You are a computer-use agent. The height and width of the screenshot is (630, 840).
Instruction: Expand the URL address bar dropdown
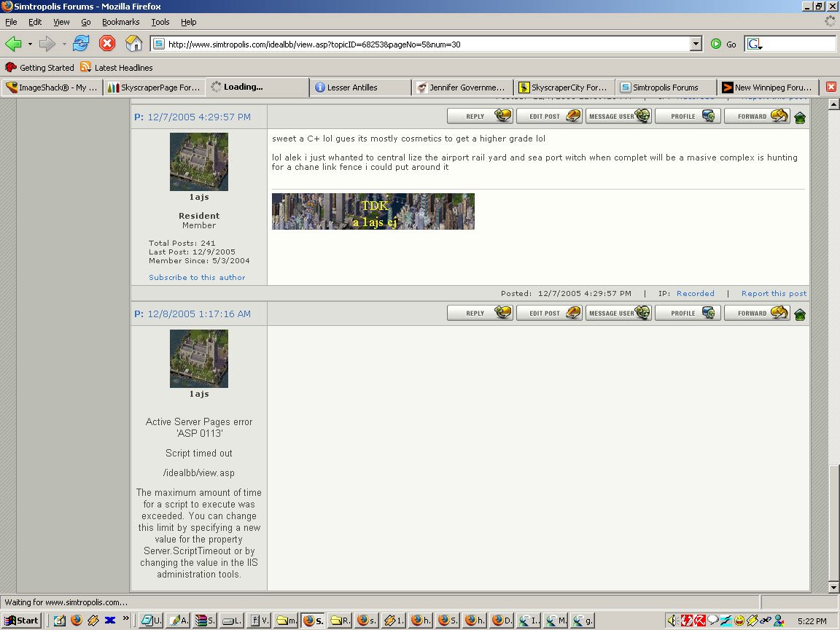coord(696,44)
